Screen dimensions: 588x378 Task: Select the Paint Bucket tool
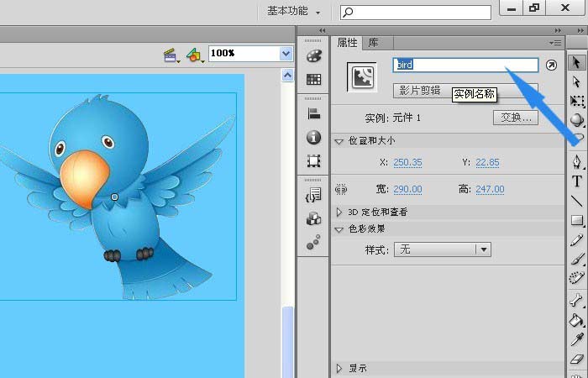[577, 320]
